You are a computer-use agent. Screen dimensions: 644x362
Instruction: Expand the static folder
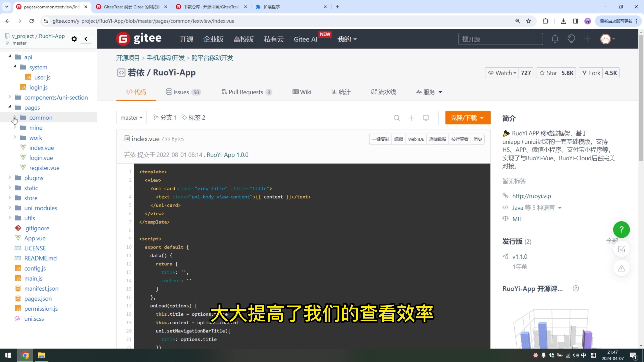pyautogui.click(x=10, y=187)
